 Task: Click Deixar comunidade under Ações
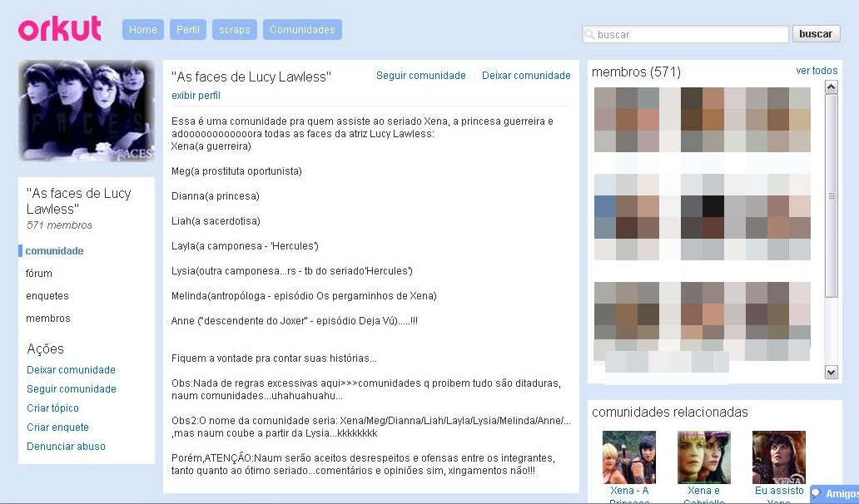[x=72, y=370]
